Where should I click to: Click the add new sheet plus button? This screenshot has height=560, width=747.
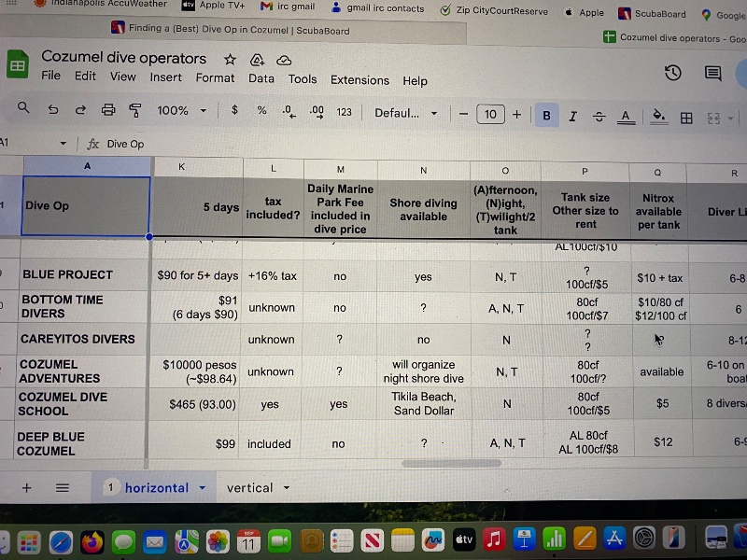(x=26, y=487)
